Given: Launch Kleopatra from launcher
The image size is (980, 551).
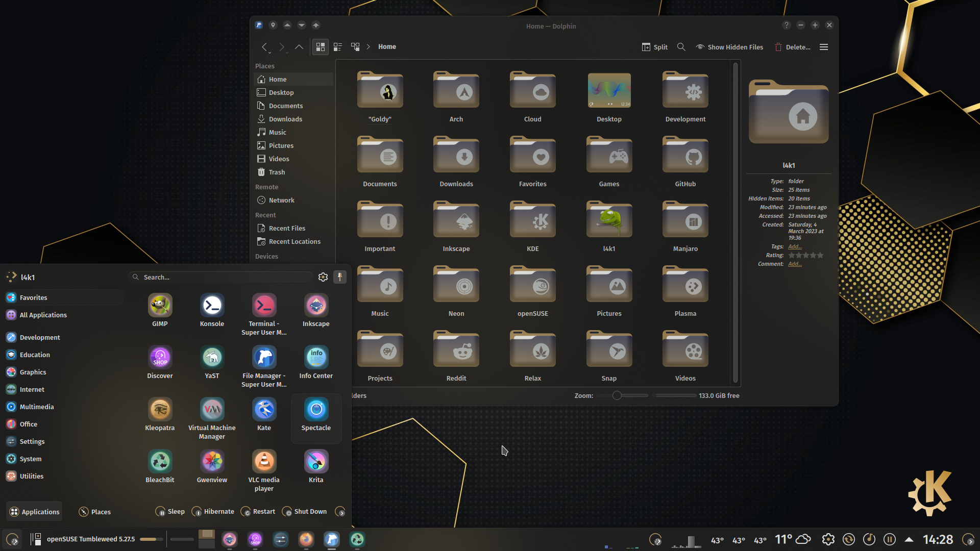Looking at the screenshot, I should click(160, 415).
